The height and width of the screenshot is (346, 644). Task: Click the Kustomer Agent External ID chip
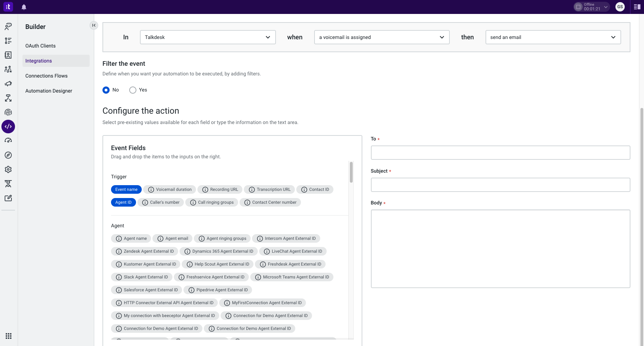point(146,264)
